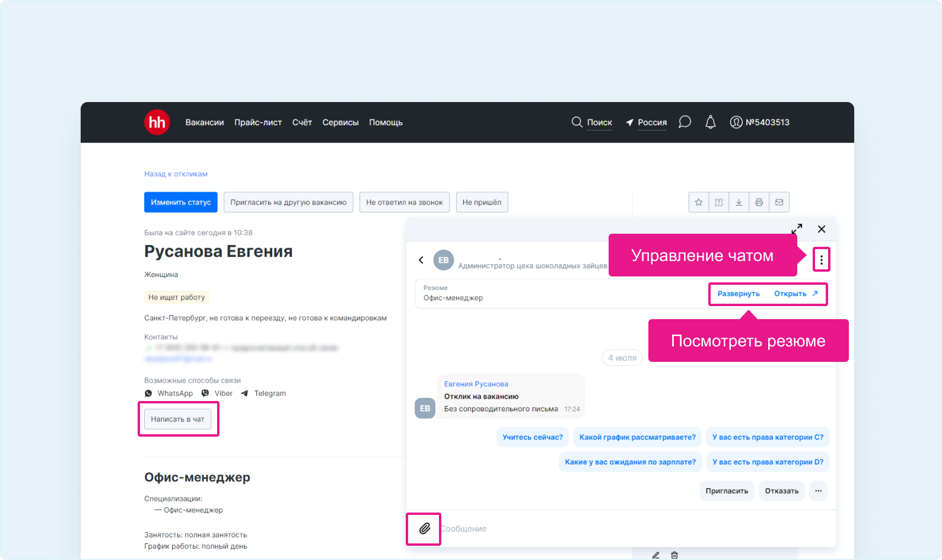This screenshot has height=560, width=942.
Task: Click the convert-to-text resume icon
Action: pos(719,202)
